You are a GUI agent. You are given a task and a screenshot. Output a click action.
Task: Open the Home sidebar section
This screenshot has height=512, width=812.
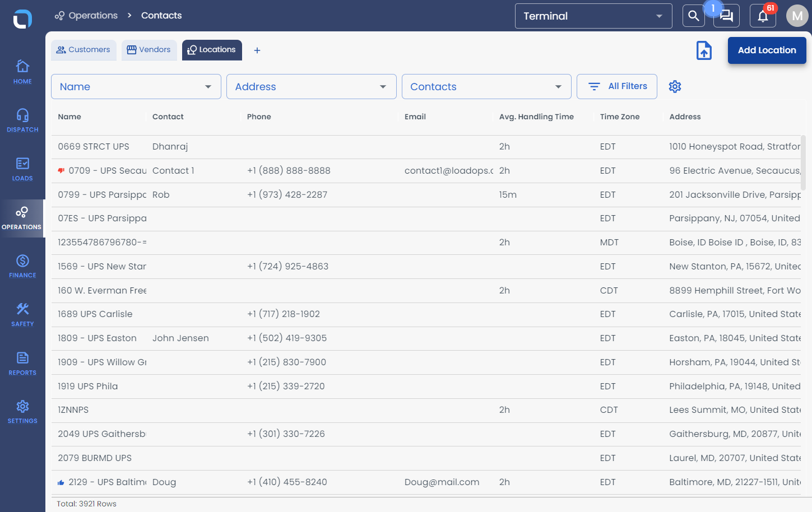click(22, 72)
